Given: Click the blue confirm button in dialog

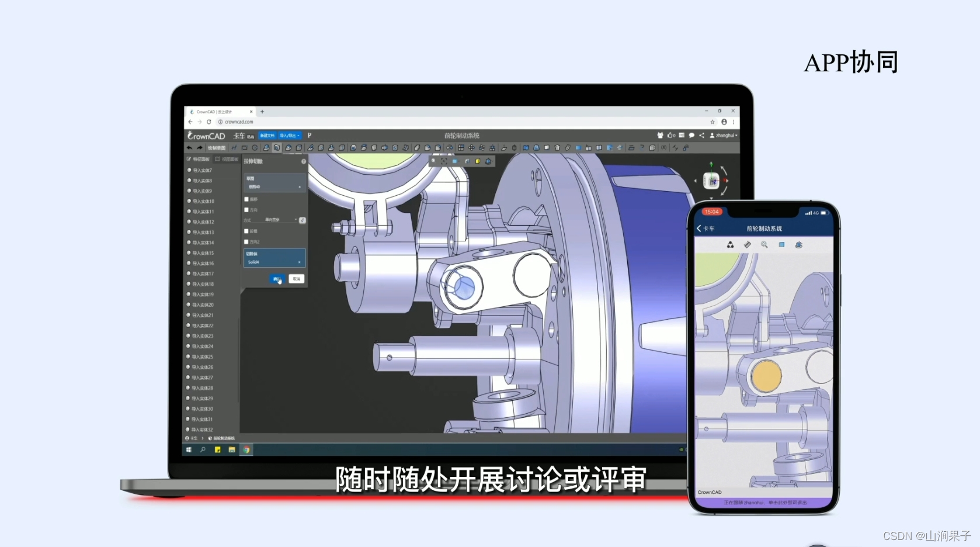Looking at the screenshot, I should click(277, 279).
